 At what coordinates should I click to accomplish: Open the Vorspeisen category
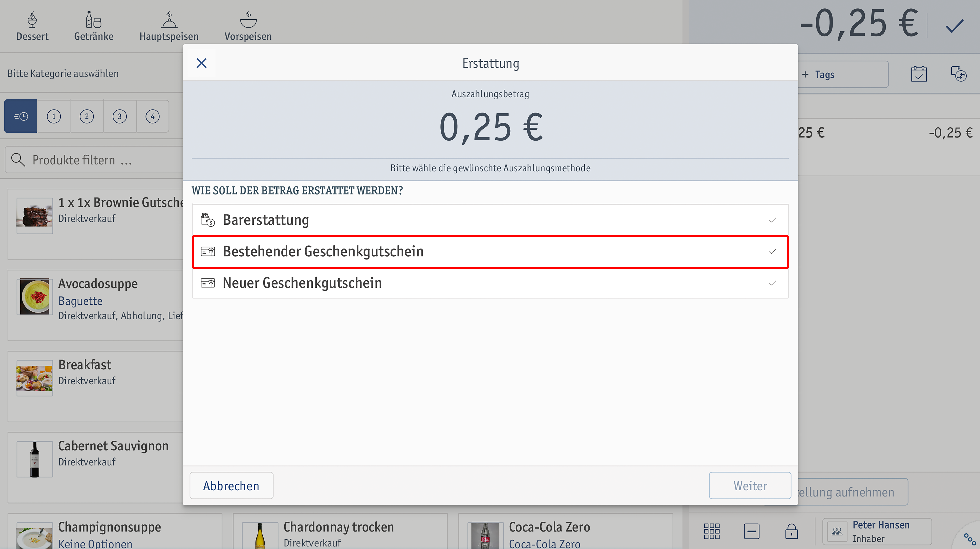(x=248, y=26)
